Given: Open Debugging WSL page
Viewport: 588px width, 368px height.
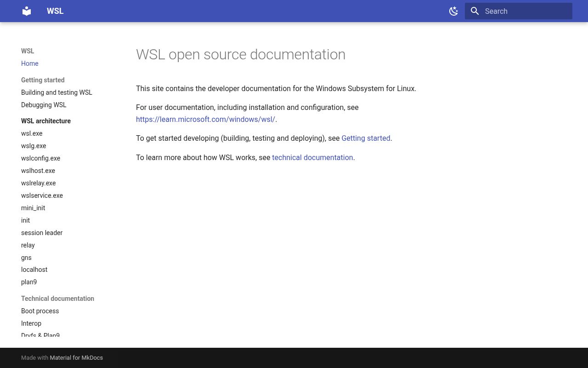Looking at the screenshot, I should pos(44,105).
